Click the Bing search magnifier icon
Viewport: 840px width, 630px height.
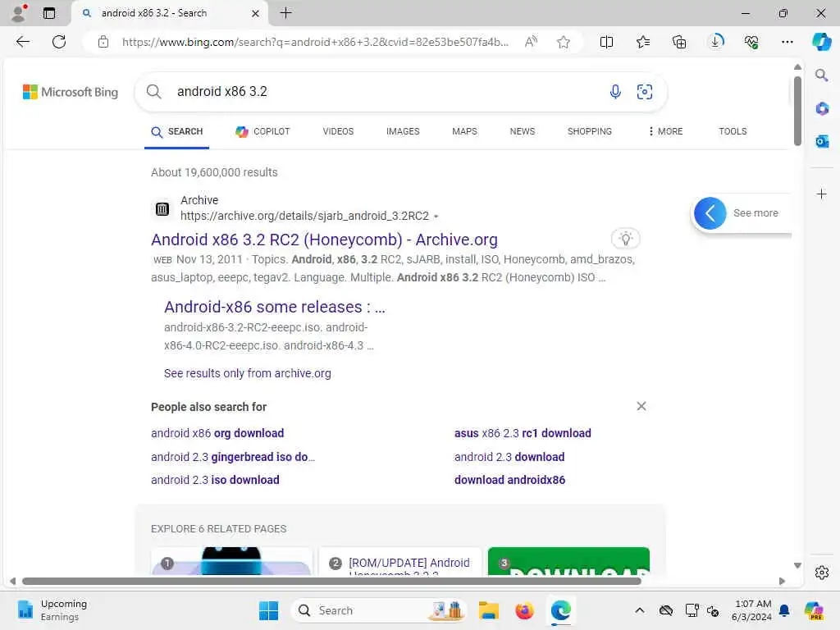153,92
